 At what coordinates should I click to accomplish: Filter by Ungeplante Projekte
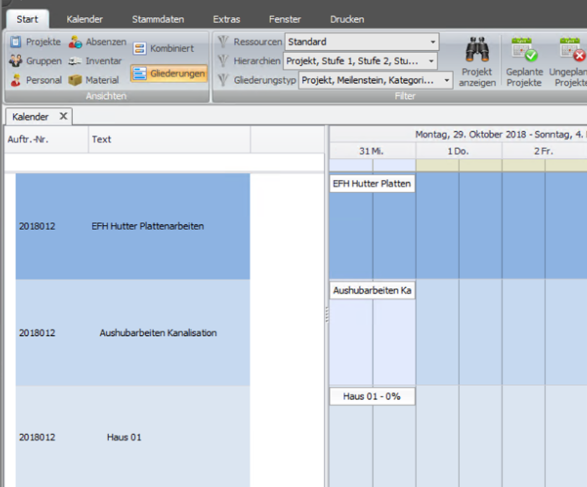tap(568, 62)
